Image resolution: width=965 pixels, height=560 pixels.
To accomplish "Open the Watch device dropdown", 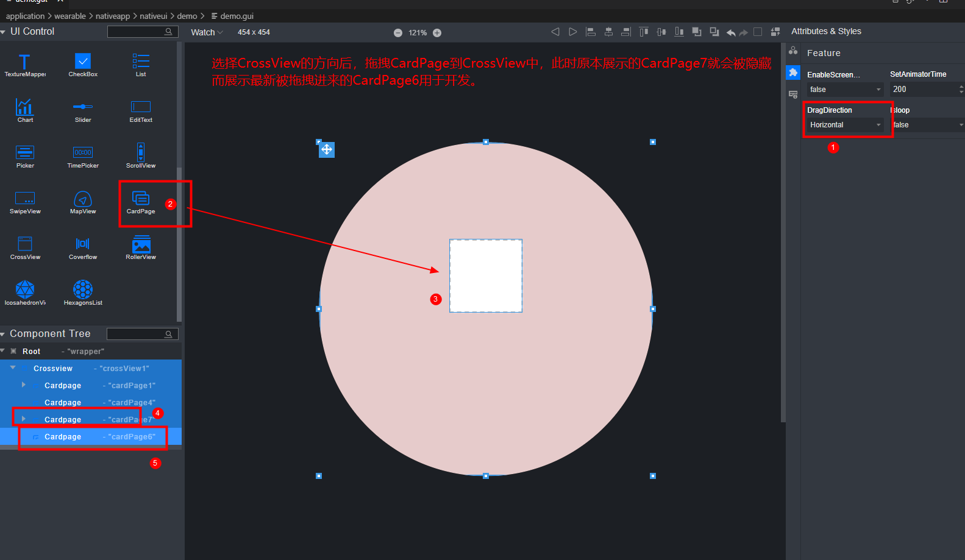I will (207, 32).
